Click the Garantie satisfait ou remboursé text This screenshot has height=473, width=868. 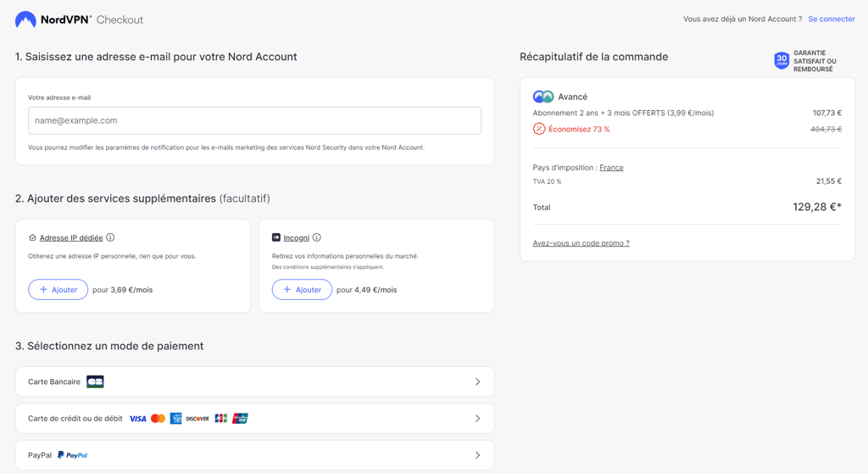point(815,61)
